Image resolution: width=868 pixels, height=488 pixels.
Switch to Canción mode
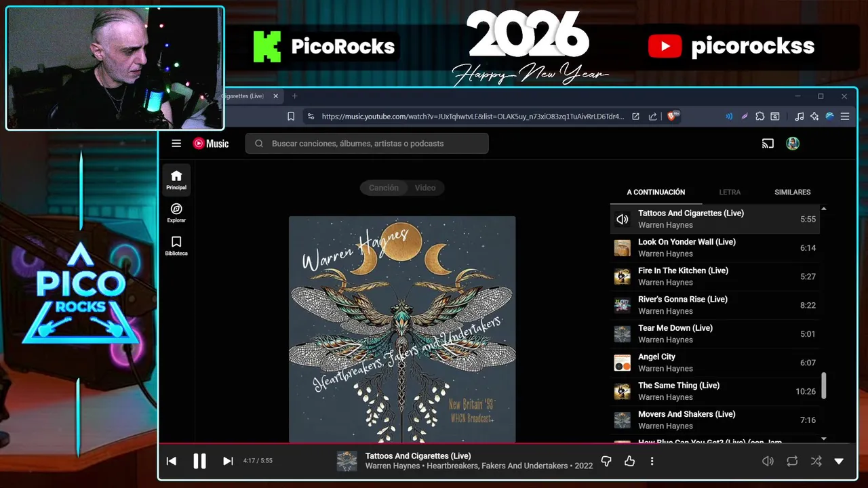tap(384, 188)
